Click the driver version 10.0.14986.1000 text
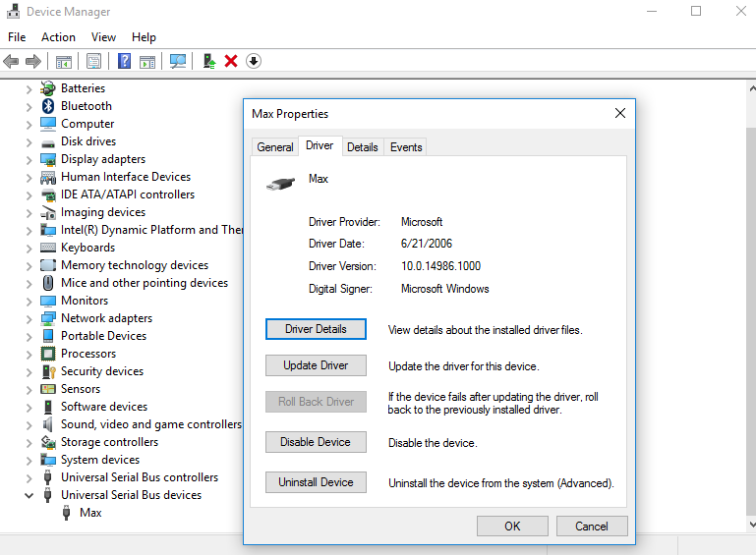Screen dimensions: 756x555 pos(440,266)
